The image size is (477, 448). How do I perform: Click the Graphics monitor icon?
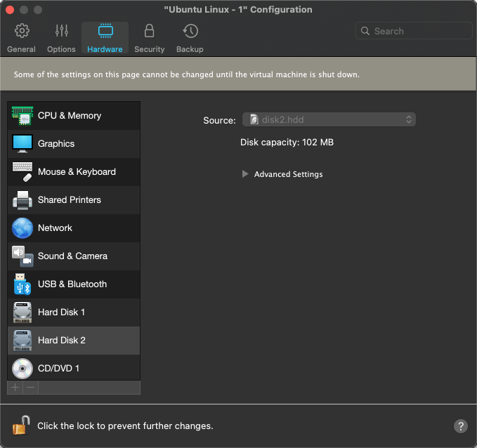[x=22, y=143]
